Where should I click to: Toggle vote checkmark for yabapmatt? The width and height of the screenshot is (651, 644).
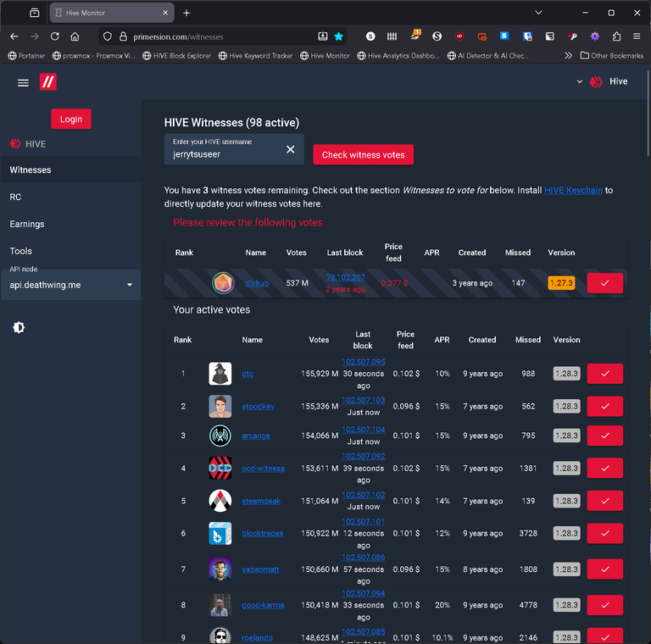pyautogui.click(x=604, y=569)
